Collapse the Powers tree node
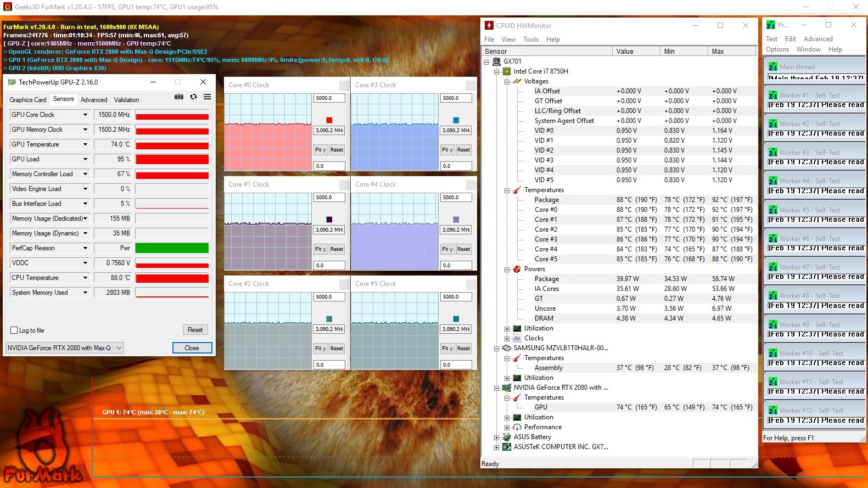 click(x=507, y=270)
